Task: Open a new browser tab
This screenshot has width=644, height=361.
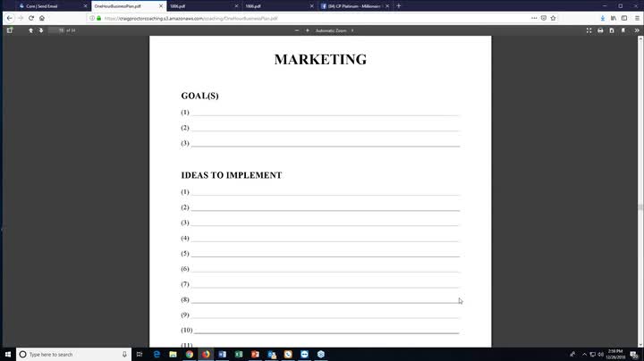Action: pos(398,5)
